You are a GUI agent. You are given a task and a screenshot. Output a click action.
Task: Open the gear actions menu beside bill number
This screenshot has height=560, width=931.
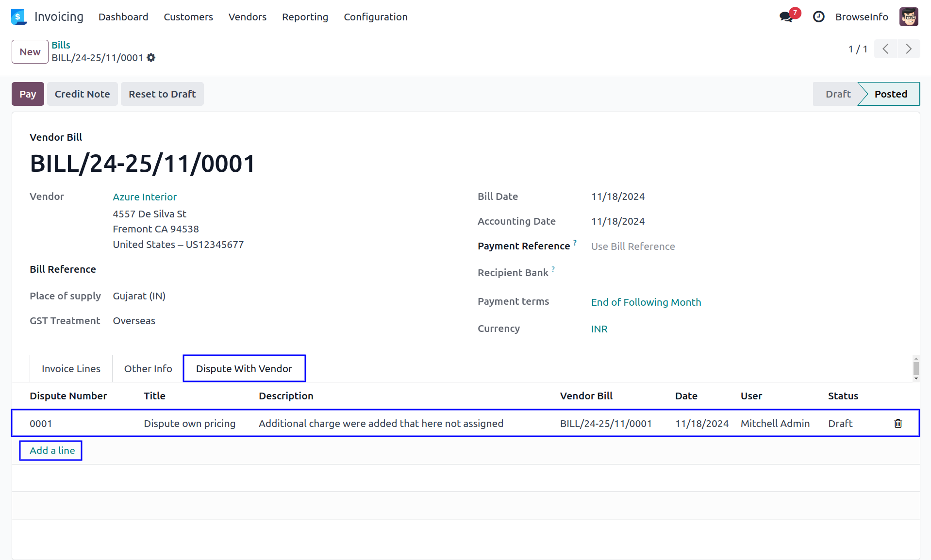151,58
